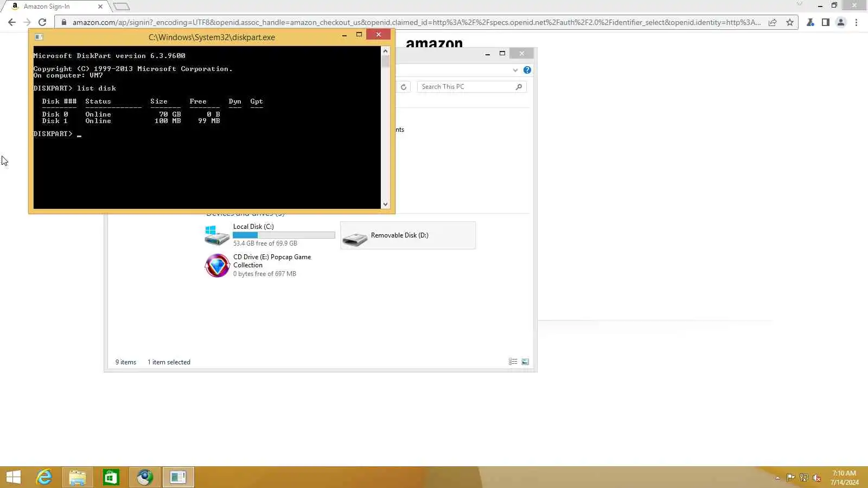The image size is (868, 488).
Task: Maximize the diskpart window
Action: click(359, 35)
